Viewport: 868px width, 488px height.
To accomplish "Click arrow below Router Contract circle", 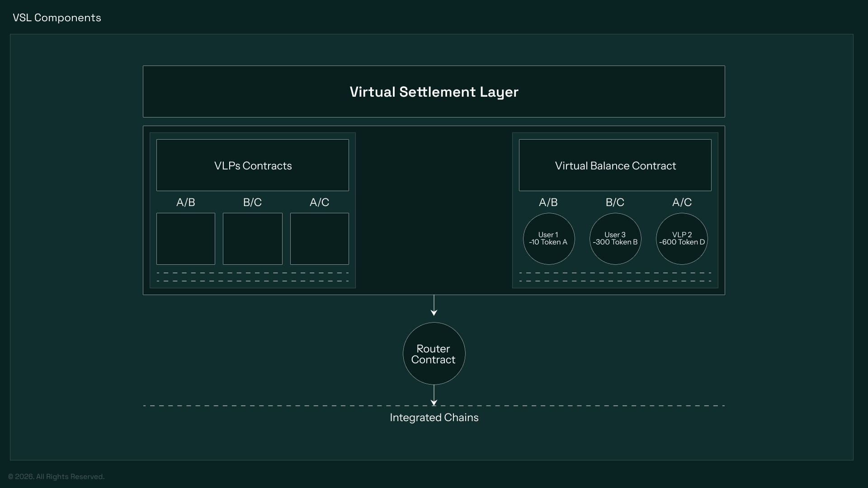I will 434,395.
